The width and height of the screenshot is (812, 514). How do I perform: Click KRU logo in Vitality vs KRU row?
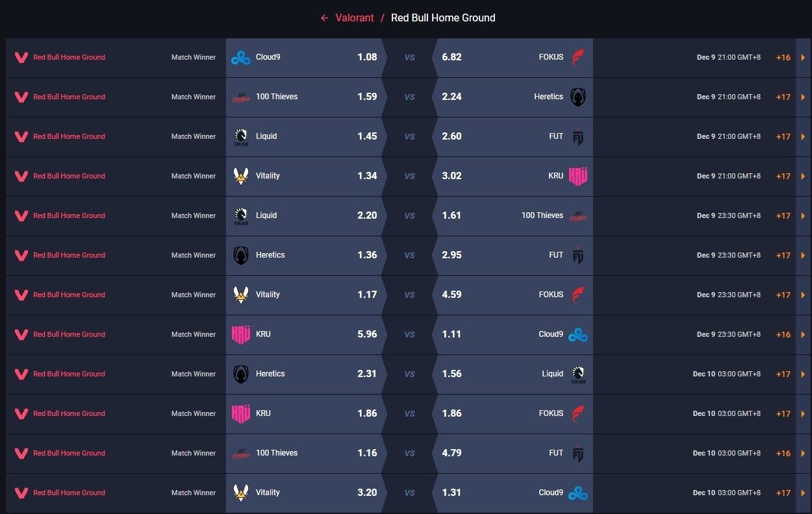[x=578, y=177]
